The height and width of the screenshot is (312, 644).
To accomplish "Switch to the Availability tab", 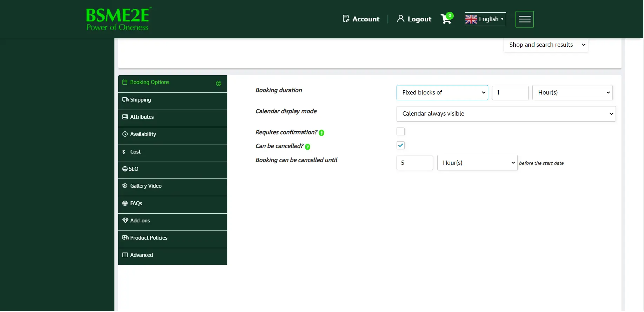I will coord(173,136).
